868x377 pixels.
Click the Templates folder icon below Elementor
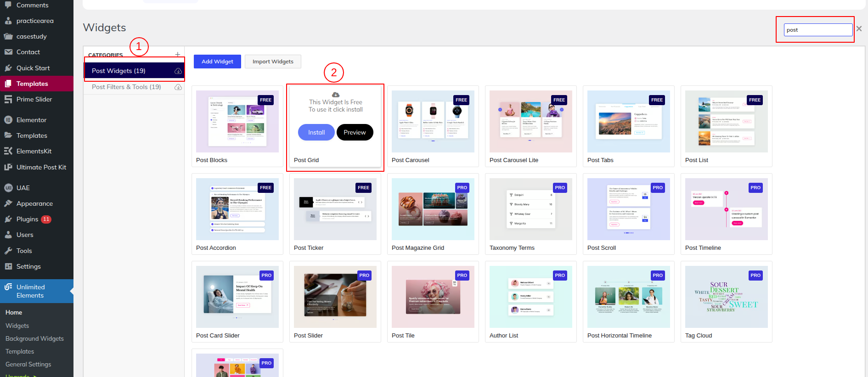pyautogui.click(x=8, y=135)
